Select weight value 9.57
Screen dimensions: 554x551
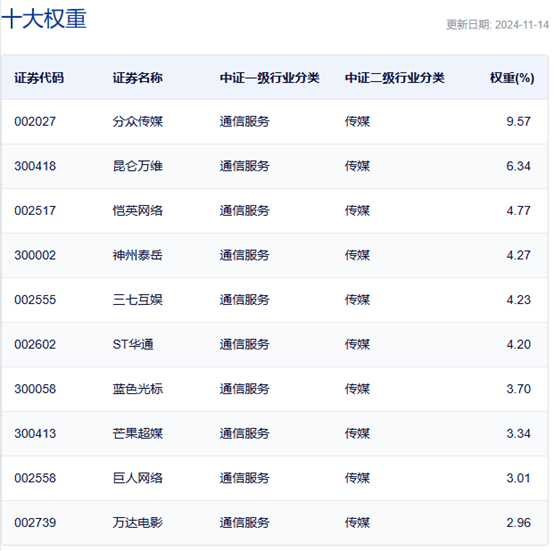pos(518,122)
